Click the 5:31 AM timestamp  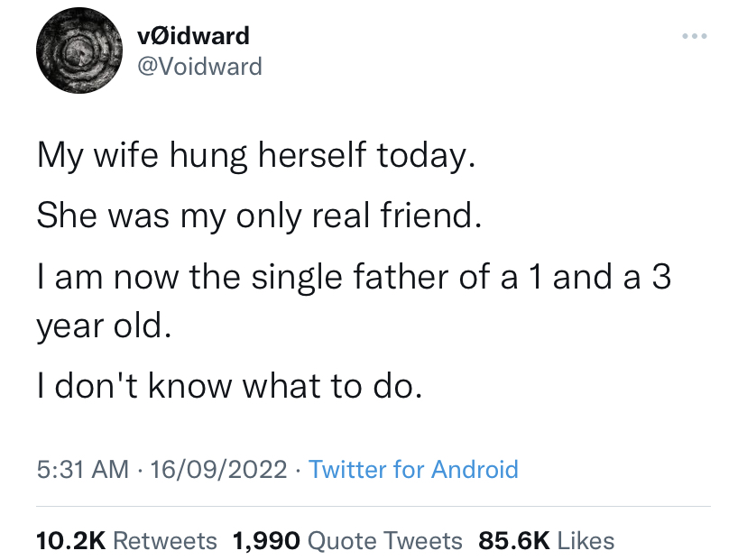pos(82,470)
